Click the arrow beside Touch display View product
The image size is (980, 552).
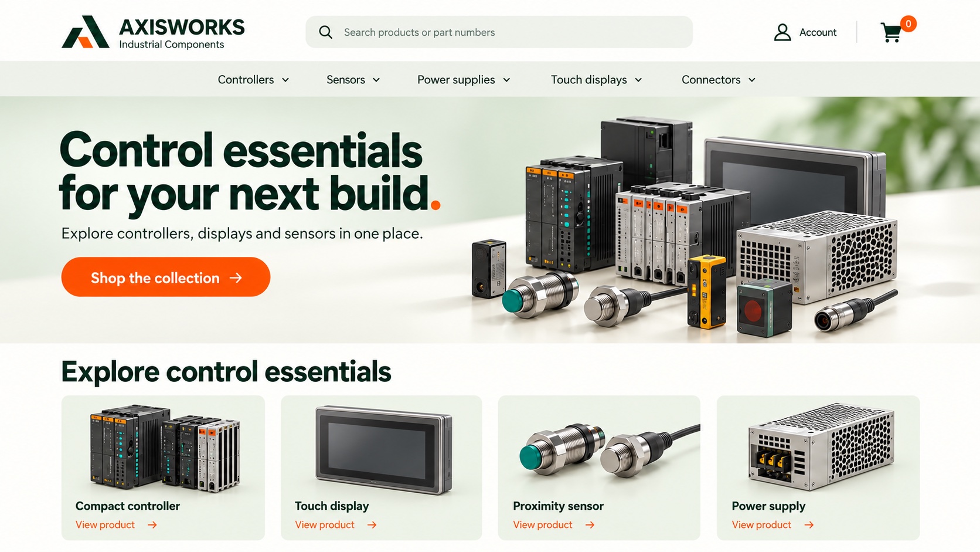coord(372,525)
